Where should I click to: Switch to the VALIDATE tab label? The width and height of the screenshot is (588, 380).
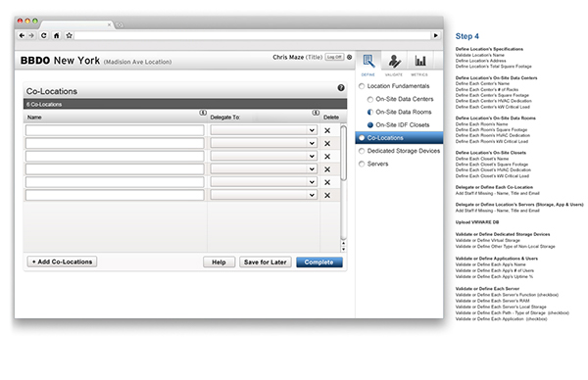(x=394, y=75)
